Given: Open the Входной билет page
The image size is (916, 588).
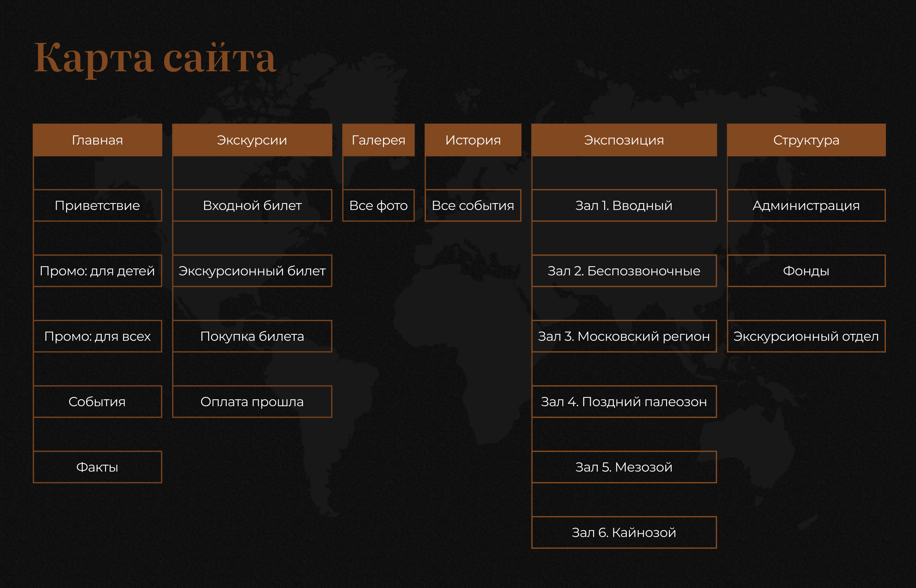Looking at the screenshot, I should [x=252, y=205].
